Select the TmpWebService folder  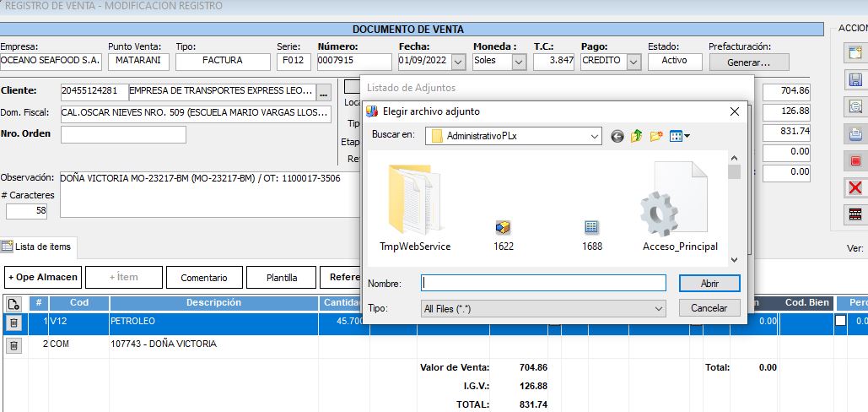[x=415, y=207]
